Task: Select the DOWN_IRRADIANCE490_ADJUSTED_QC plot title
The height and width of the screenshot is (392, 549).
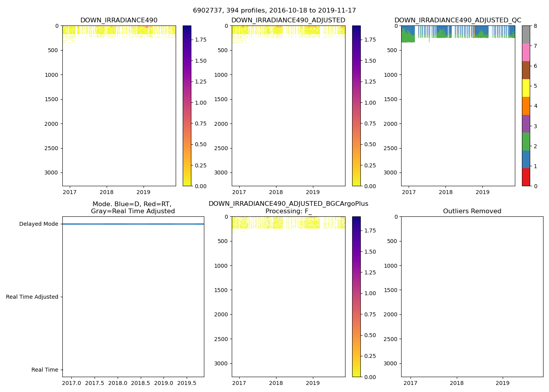Action: [x=458, y=20]
